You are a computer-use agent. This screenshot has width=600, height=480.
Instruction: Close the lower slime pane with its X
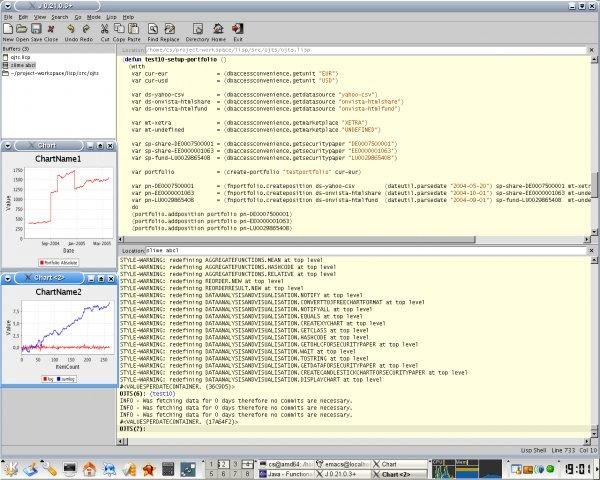tap(591, 250)
